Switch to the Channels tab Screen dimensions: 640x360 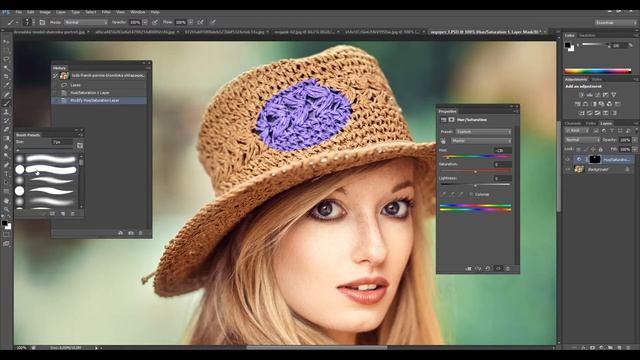[x=573, y=123]
